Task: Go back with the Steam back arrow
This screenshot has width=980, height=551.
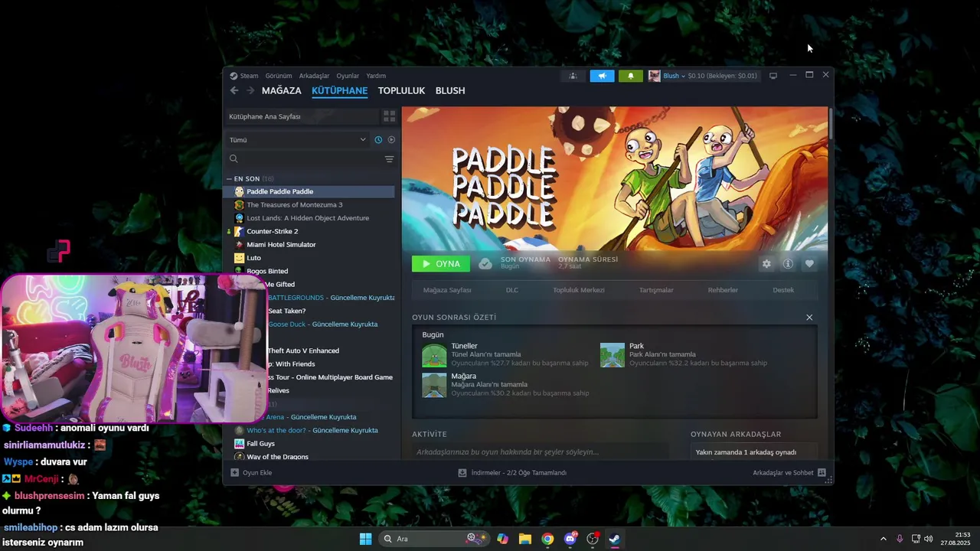Action: (234, 90)
